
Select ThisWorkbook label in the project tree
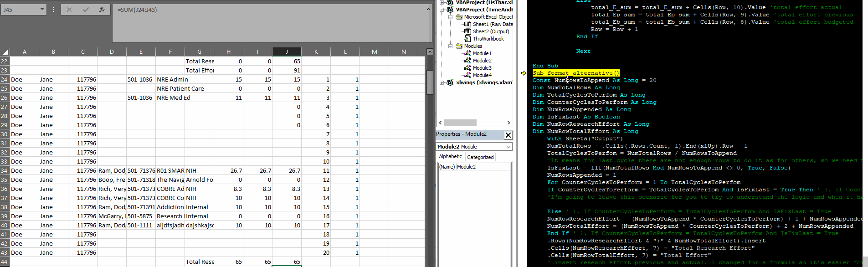[488, 39]
